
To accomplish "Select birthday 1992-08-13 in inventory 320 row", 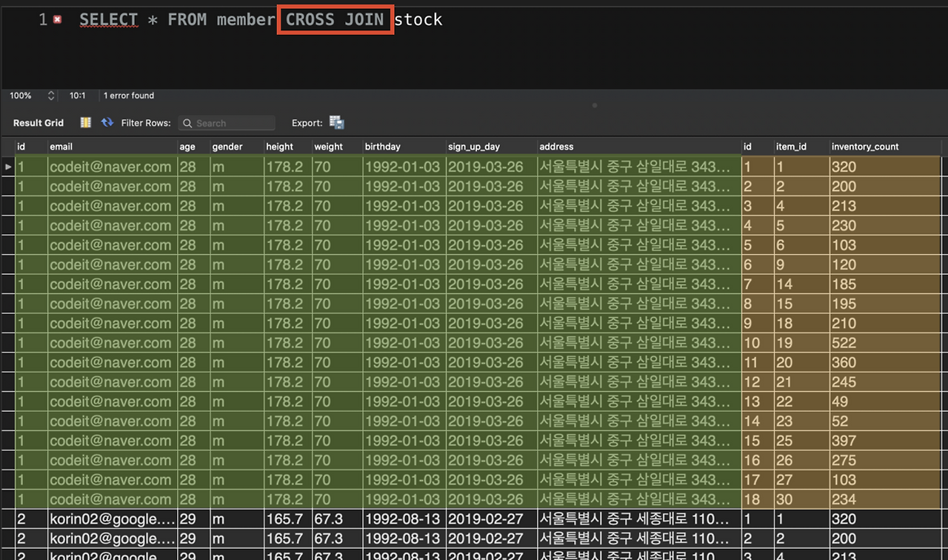I will click(x=404, y=519).
